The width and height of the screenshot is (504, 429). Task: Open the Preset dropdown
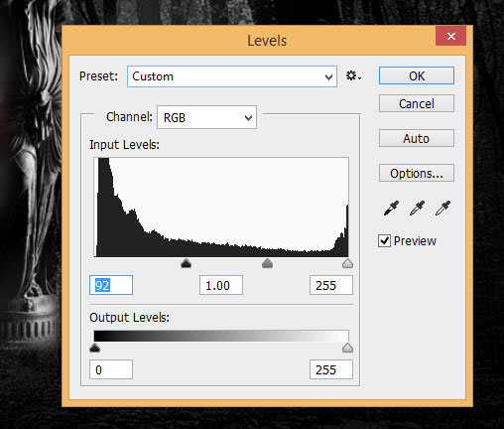pyautogui.click(x=232, y=76)
